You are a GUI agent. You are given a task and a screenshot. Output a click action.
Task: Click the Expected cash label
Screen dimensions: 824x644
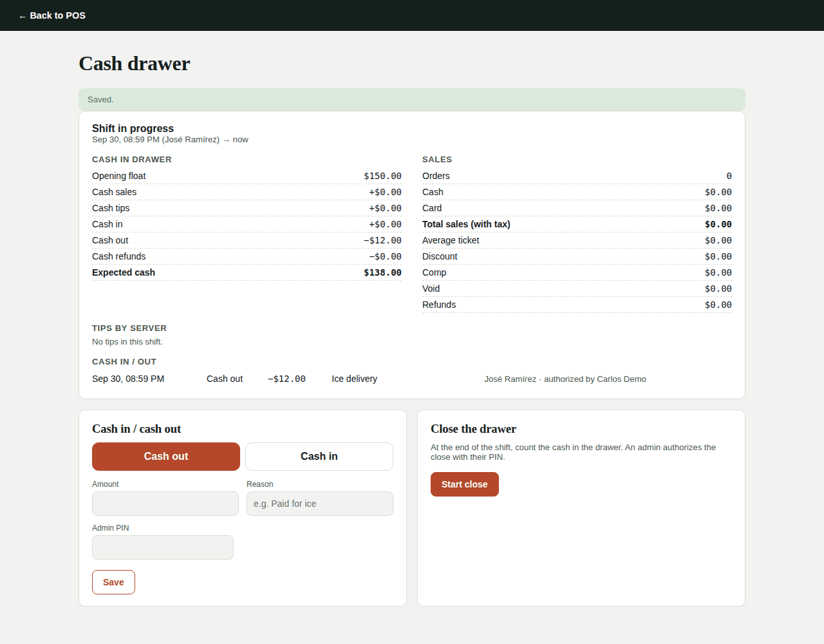point(124,272)
